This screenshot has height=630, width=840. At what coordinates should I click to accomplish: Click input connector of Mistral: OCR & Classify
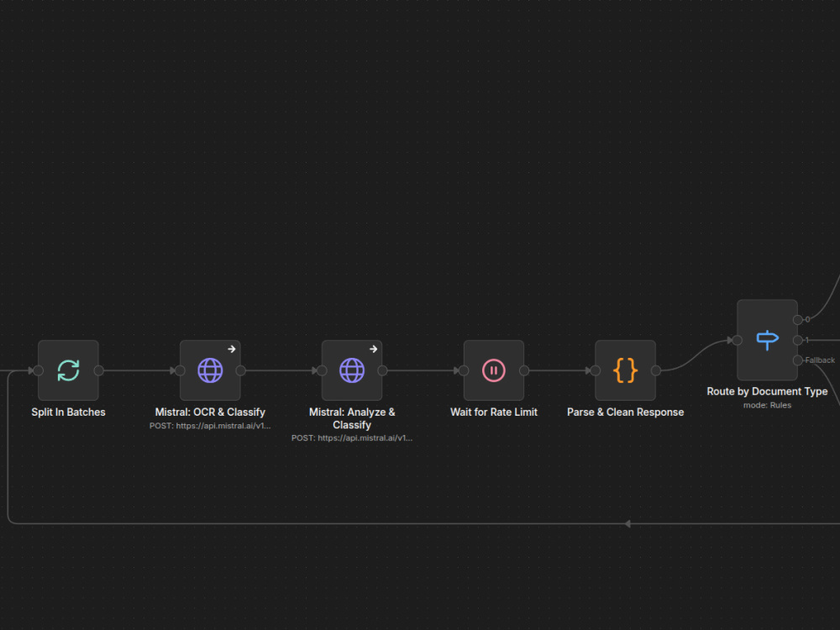coord(180,370)
